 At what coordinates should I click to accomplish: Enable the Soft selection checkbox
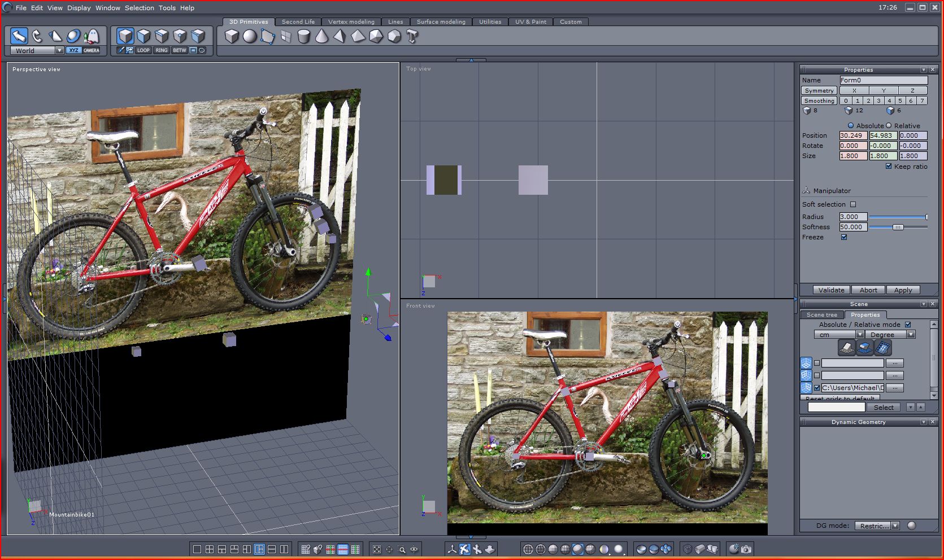[x=853, y=204]
